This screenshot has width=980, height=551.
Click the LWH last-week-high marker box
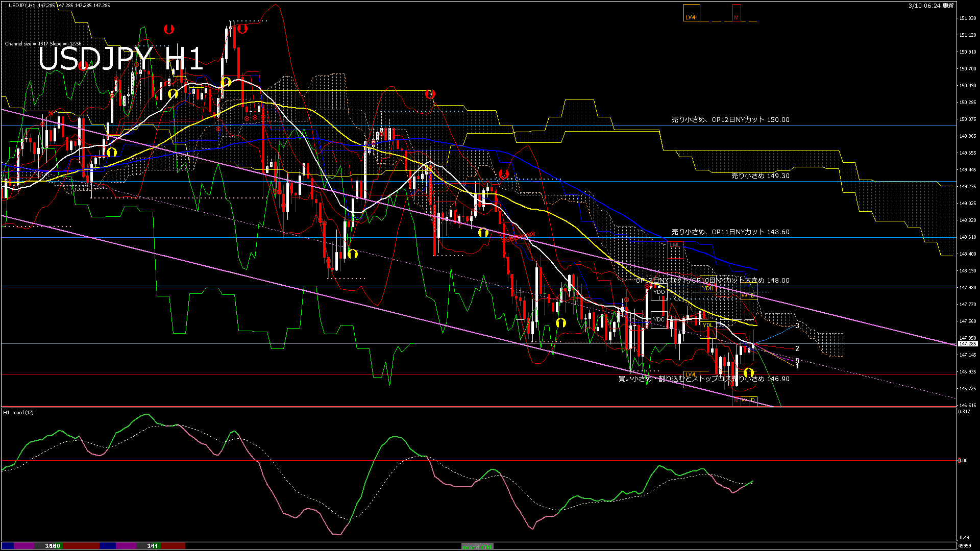[692, 13]
